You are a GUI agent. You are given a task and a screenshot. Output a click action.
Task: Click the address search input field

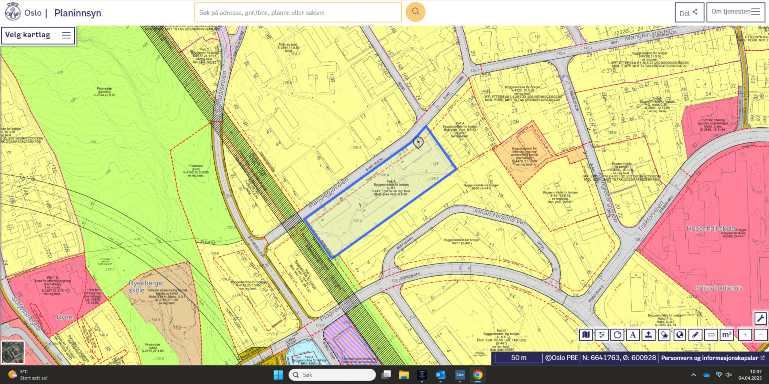point(298,12)
